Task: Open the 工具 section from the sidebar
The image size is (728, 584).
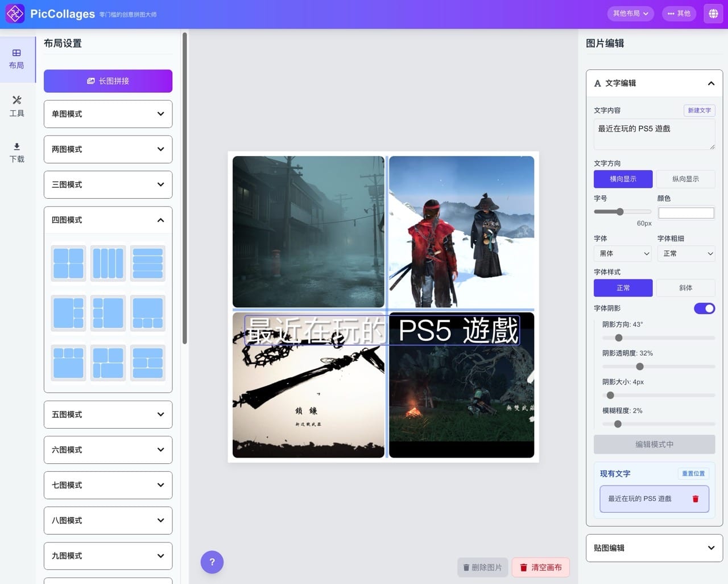Action: (x=16, y=106)
